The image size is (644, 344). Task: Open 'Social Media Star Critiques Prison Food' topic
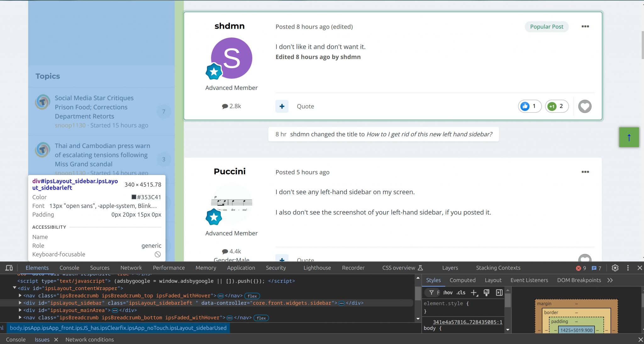point(94,107)
